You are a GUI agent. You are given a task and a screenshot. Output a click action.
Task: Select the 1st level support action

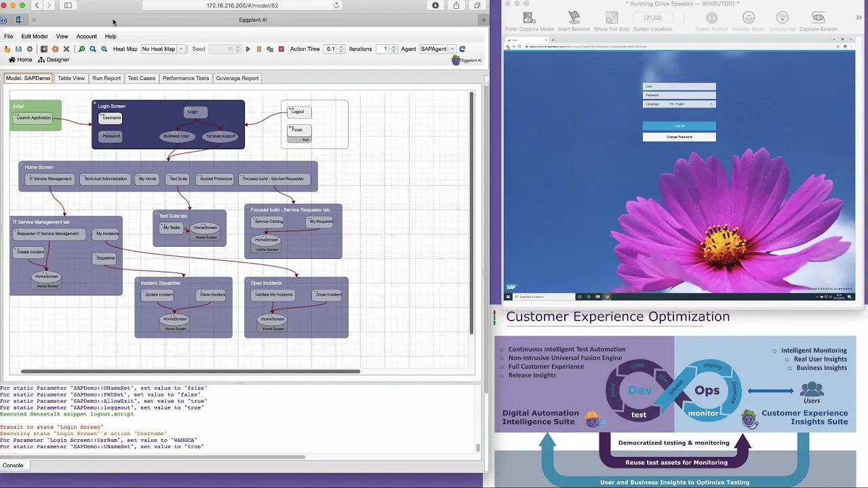tap(220, 136)
